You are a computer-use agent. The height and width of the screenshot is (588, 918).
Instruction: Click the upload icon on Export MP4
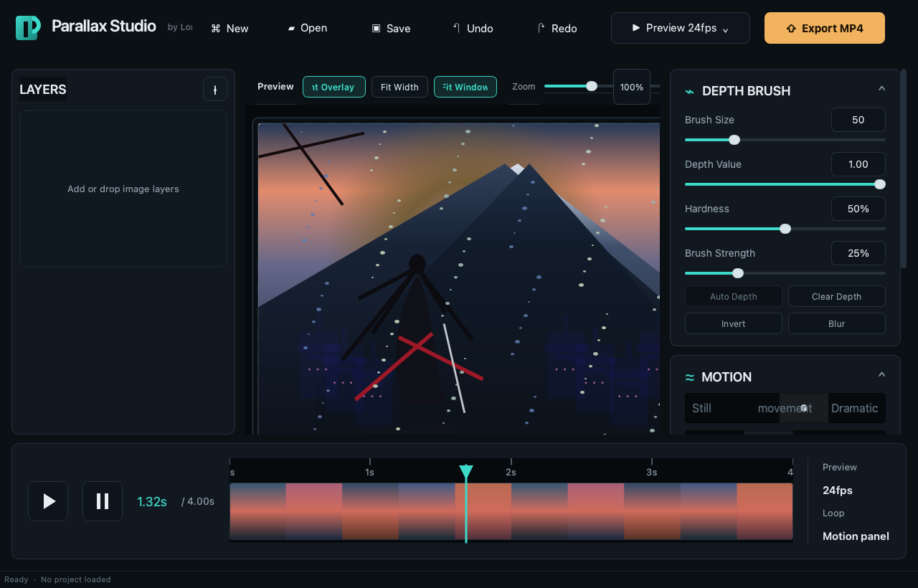pyautogui.click(x=791, y=29)
